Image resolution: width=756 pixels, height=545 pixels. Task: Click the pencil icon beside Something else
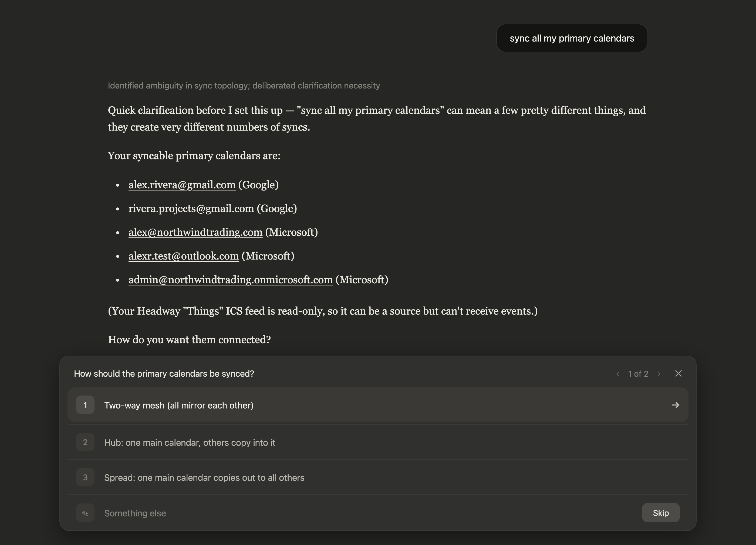point(85,513)
